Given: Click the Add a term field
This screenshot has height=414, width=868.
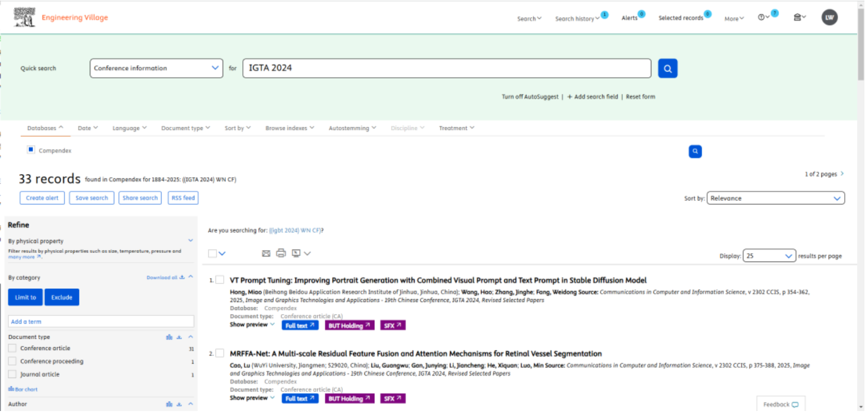Looking at the screenshot, I should tap(101, 322).
